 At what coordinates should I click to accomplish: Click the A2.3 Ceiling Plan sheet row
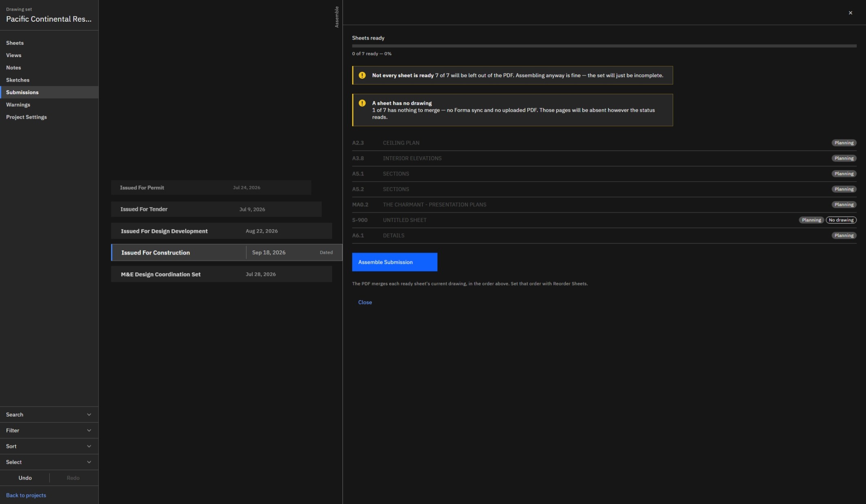[604, 143]
